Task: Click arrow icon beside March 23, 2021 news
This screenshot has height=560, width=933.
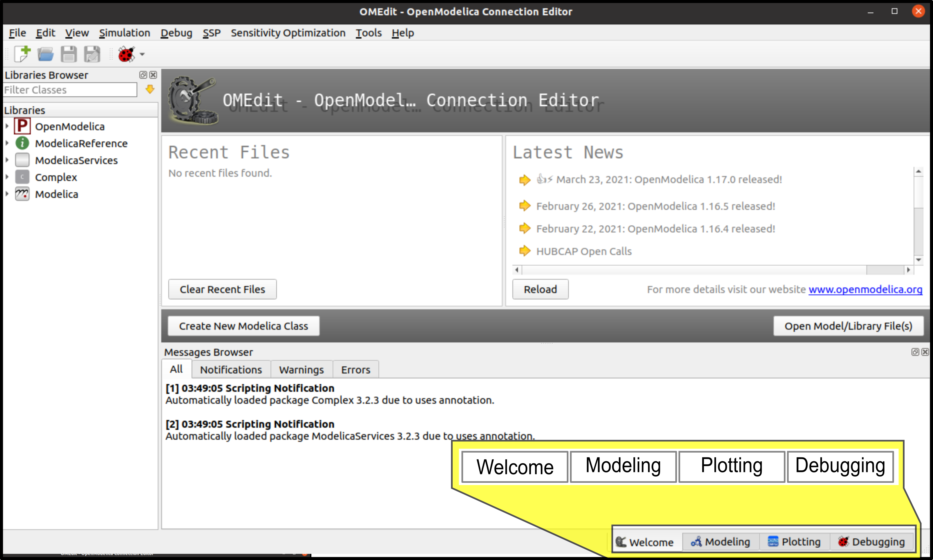Action: (525, 180)
